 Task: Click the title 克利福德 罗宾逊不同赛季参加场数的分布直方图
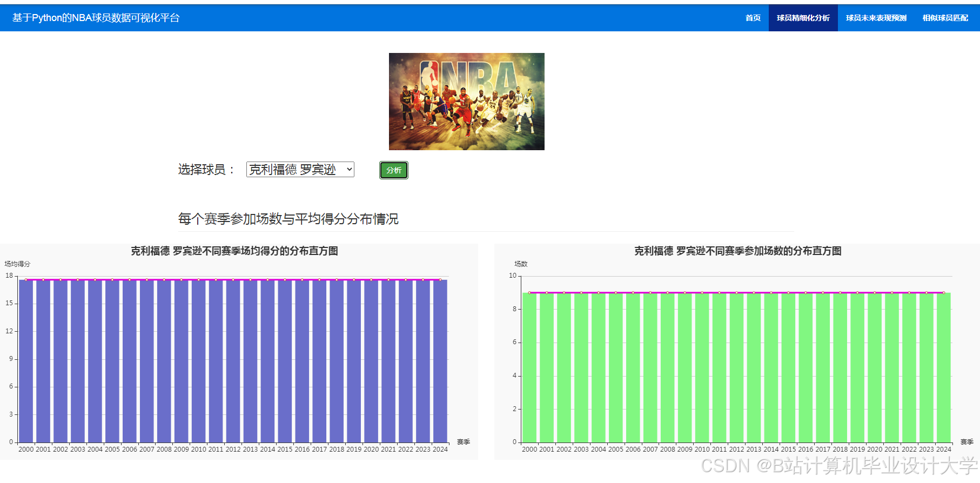point(738,251)
